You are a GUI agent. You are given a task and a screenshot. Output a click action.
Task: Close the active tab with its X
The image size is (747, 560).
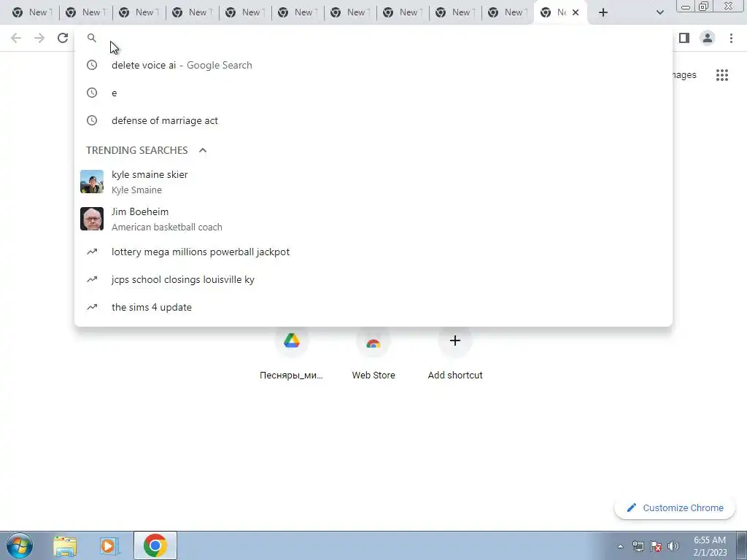(576, 12)
